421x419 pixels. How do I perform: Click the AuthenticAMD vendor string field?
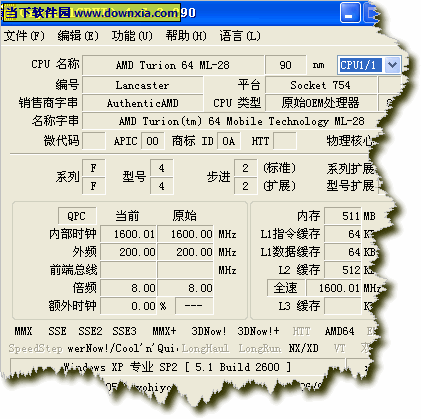click(x=143, y=103)
